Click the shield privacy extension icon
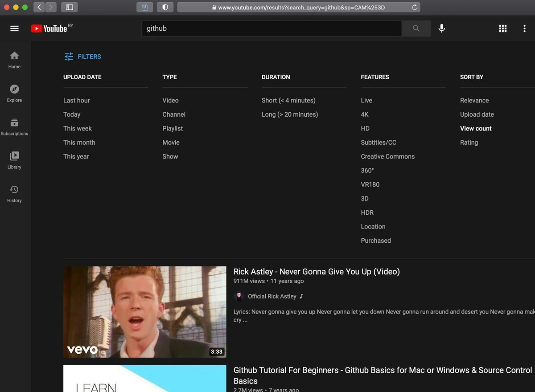The height and width of the screenshot is (392, 535). pos(165,7)
